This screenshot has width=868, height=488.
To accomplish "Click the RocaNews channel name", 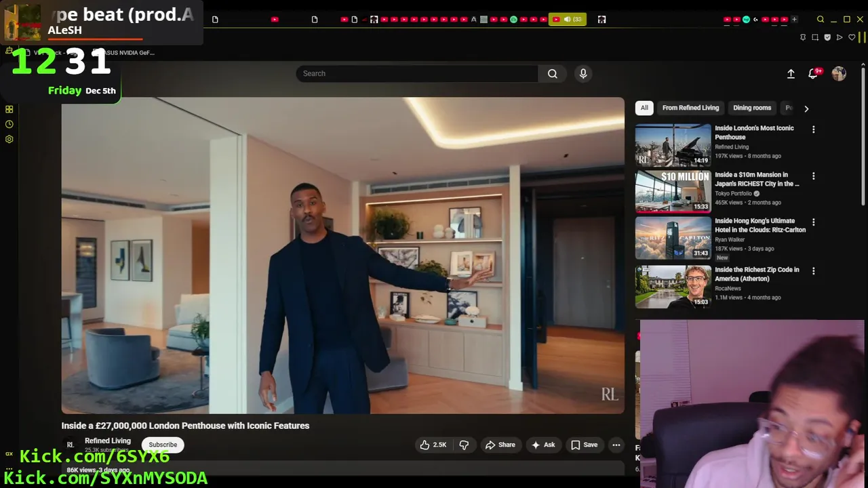I will [x=728, y=288].
